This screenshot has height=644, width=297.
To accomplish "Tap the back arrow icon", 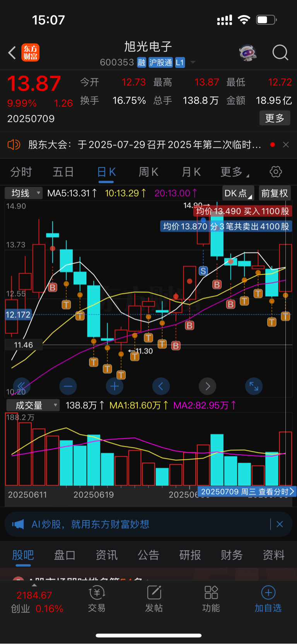I will pos(12,53).
